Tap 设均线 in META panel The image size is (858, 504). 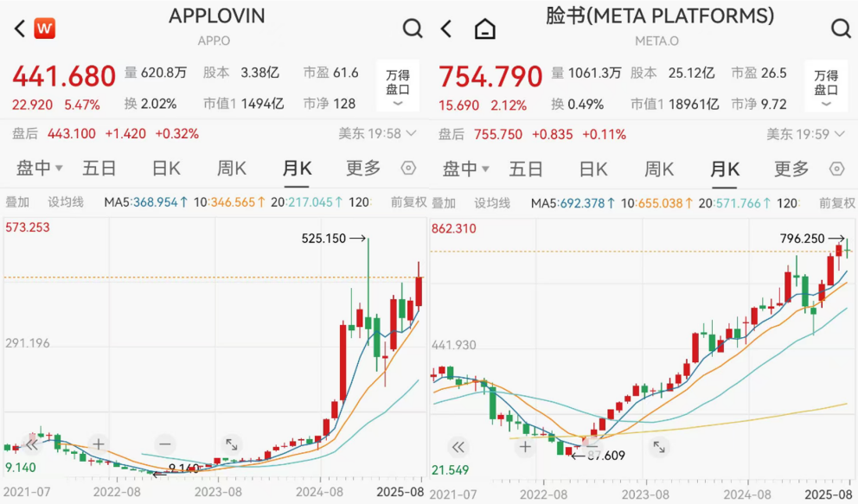pyautogui.click(x=492, y=203)
